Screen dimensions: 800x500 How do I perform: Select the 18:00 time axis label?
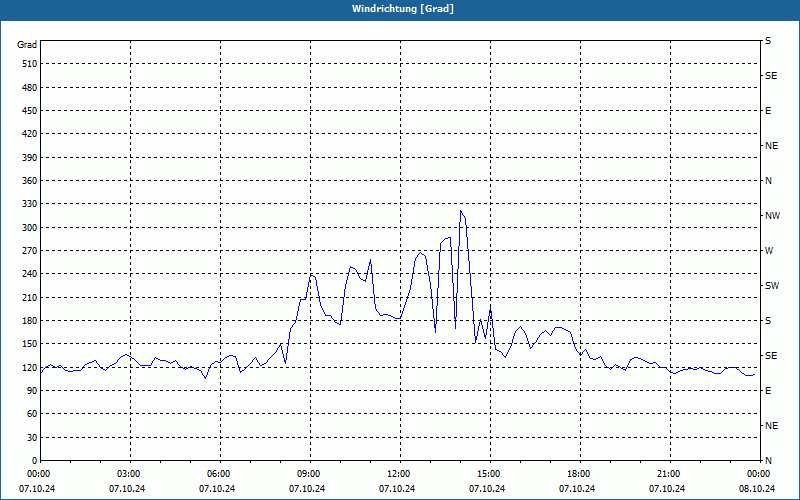click(x=578, y=474)
